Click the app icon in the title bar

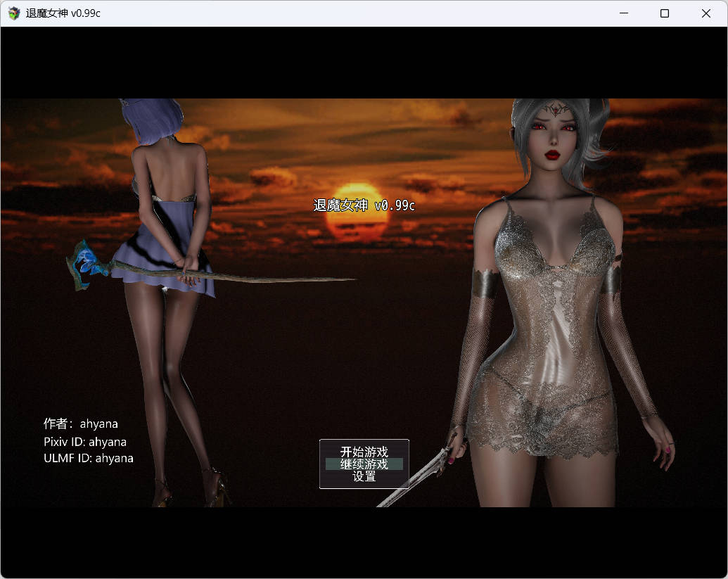tap(13, 13)
